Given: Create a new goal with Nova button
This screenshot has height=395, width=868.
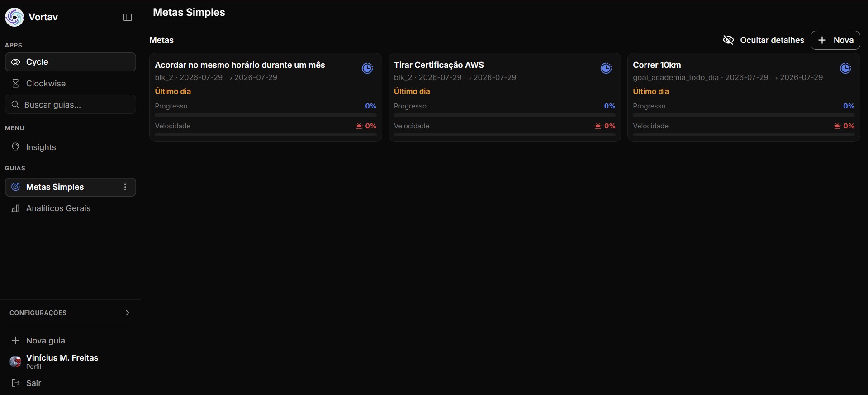Looking at the screenshot, I should tap(835, 40).
